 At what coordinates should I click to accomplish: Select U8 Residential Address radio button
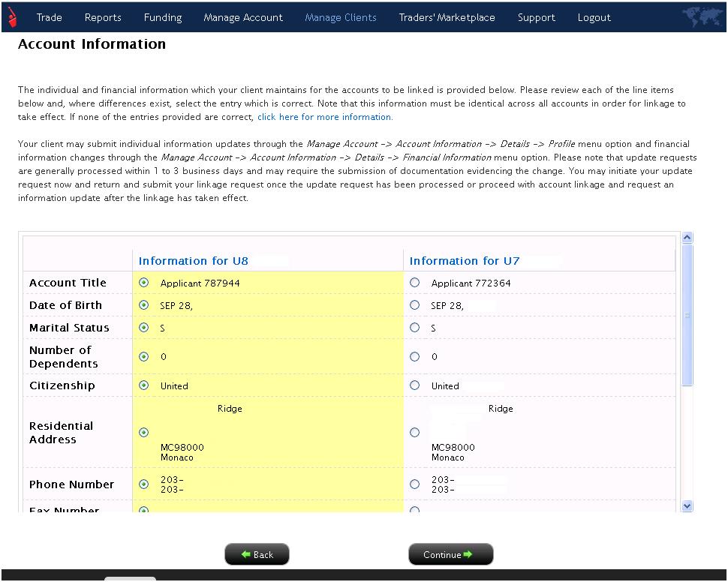(144, 433)
